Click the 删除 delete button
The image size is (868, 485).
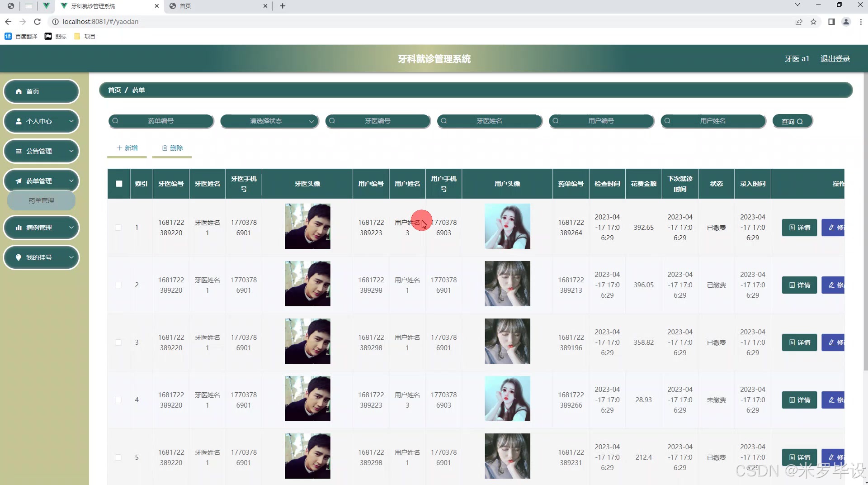(172, 148)
